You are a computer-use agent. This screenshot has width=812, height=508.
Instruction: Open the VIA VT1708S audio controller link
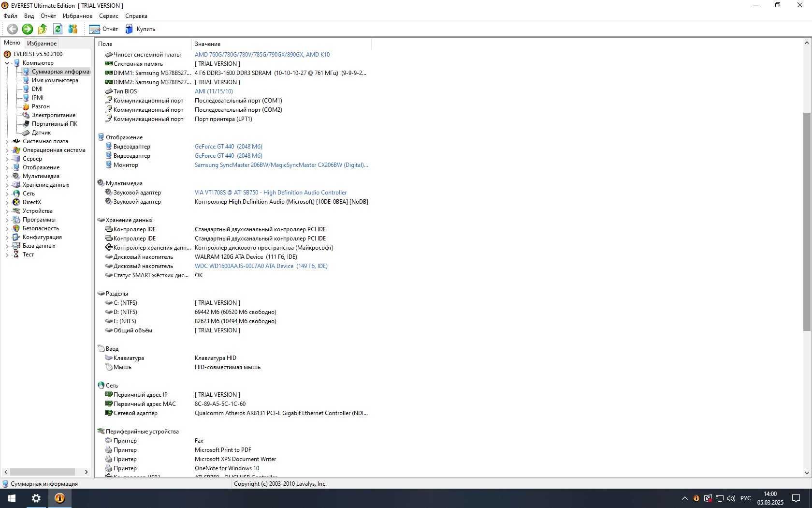click(271, 193)
